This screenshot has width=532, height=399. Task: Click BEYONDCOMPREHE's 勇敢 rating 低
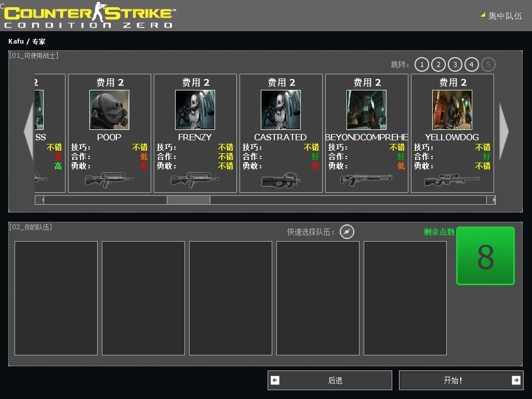(401, 166)
